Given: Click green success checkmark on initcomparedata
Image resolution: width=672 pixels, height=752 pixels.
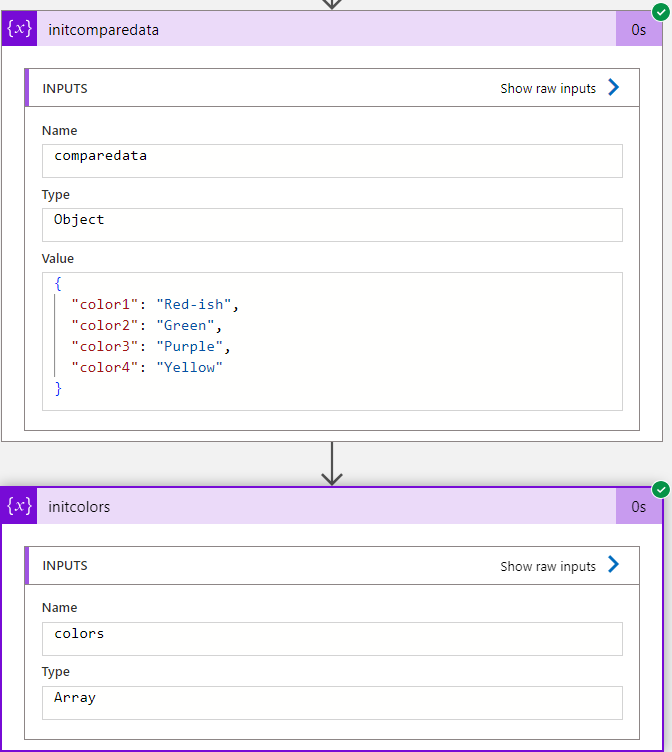Looking at the screenshot, I should click(x=659, y=12).
